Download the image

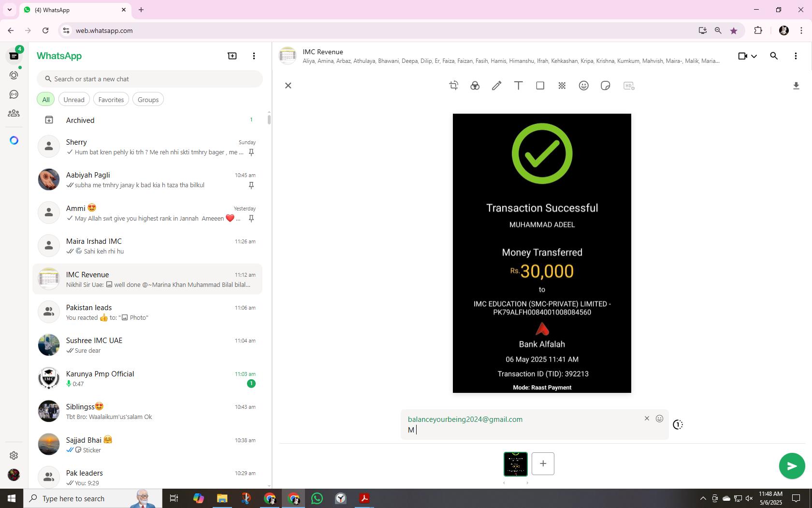(x=796, y=86)
